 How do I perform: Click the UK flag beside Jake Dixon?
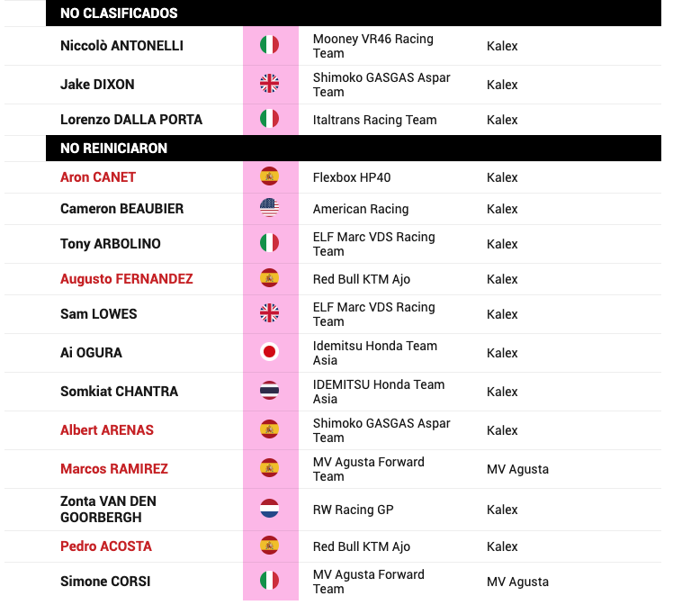(269, 84)
